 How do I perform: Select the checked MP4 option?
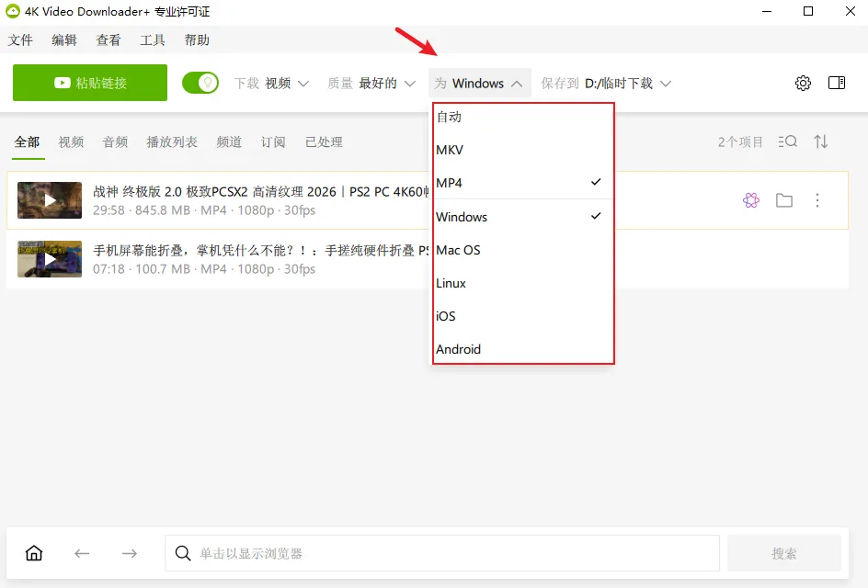pyautogui.click(x=523, y=183)
